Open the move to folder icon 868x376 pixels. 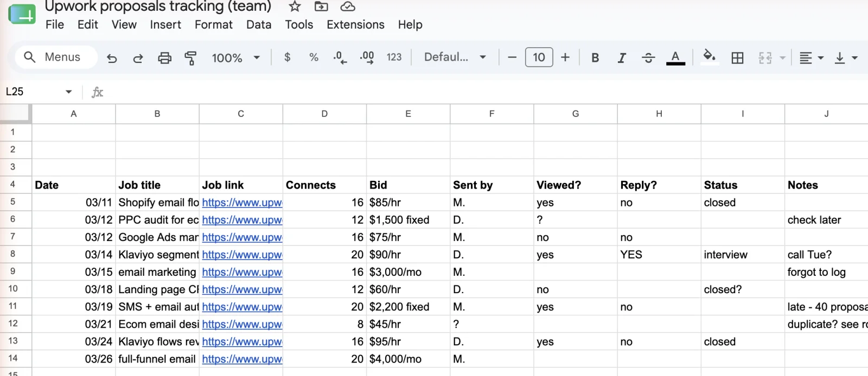point(321,7)
